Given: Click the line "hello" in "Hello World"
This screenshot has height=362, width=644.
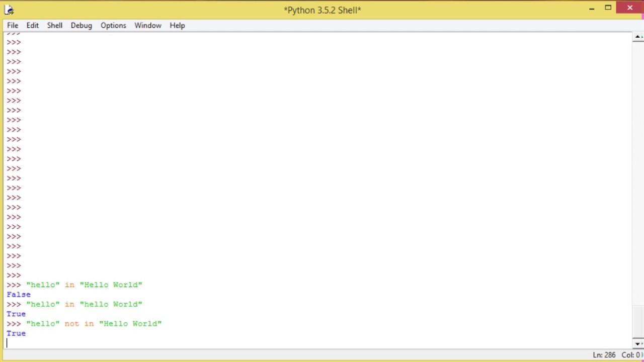Looking at the screenshot, I should (x=85, y=285).
